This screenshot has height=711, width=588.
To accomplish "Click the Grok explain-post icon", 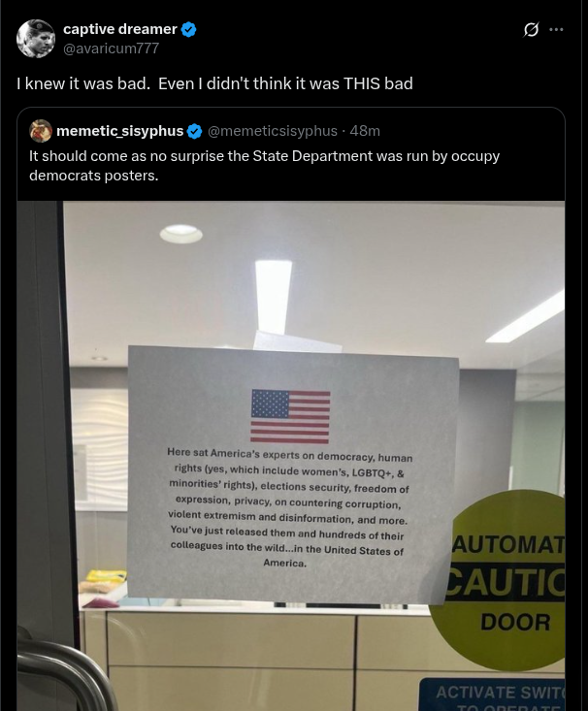I will tap(531, 30).
